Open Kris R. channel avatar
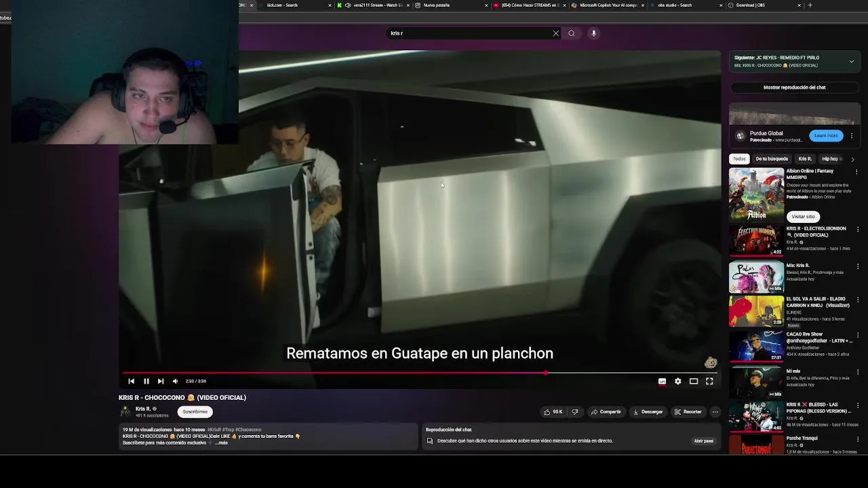 125,411
